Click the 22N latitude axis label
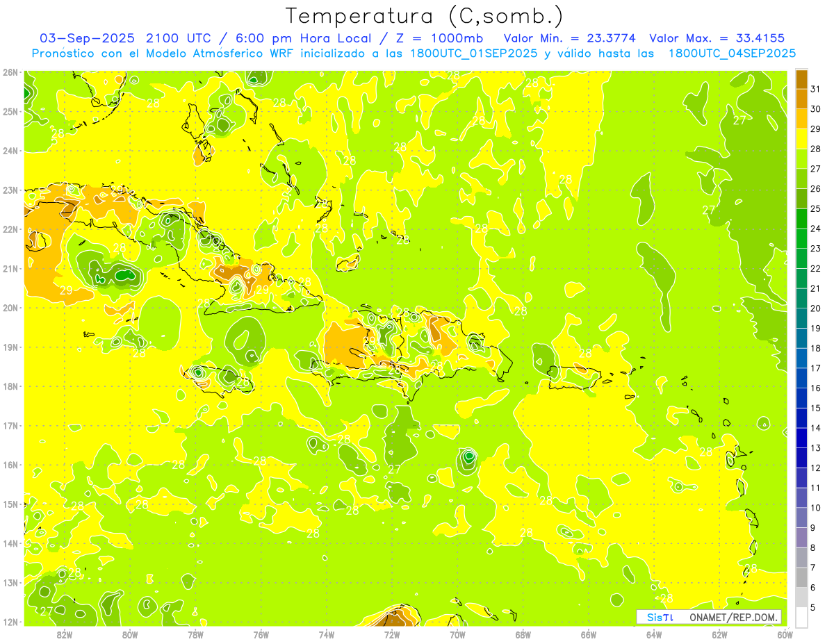This screenshot has width=834, height=644. (10, 229)
